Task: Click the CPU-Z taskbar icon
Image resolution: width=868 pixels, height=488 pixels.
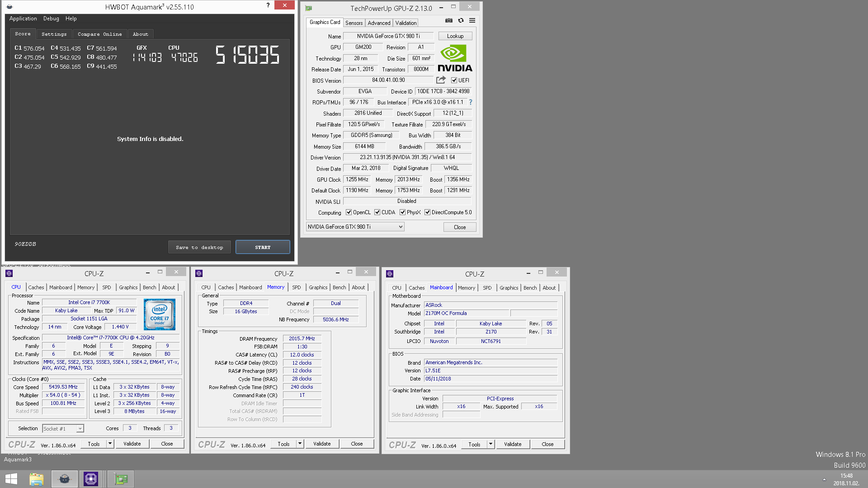Action: click(x=90, y=479)
